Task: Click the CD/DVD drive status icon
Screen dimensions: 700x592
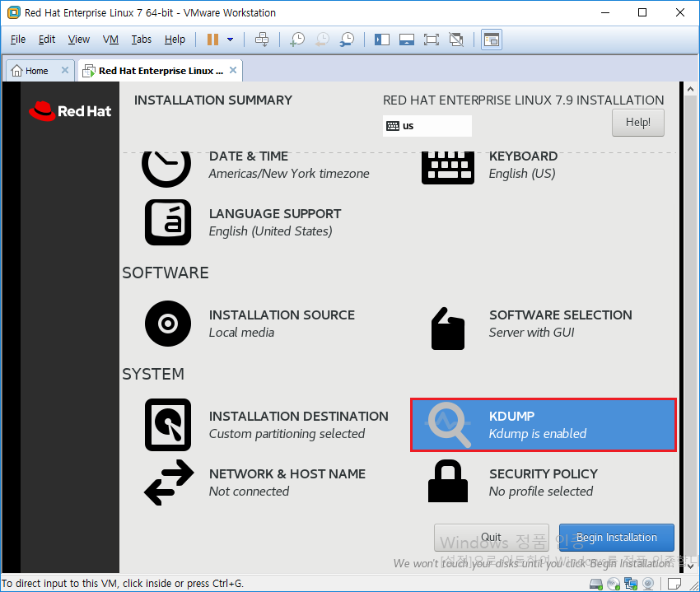Action: [614, 584]
